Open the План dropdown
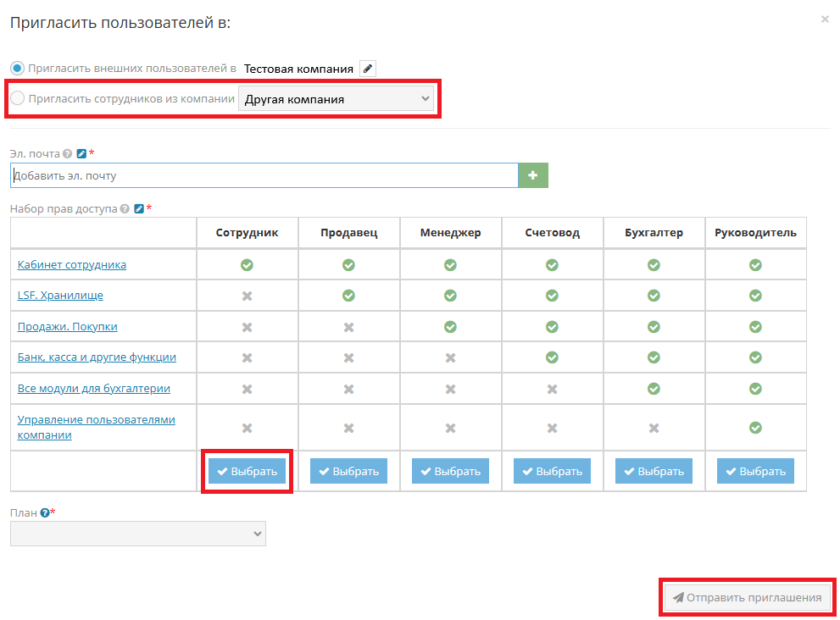The height and width of the screenshot is (620, 840). pos(137,534)
